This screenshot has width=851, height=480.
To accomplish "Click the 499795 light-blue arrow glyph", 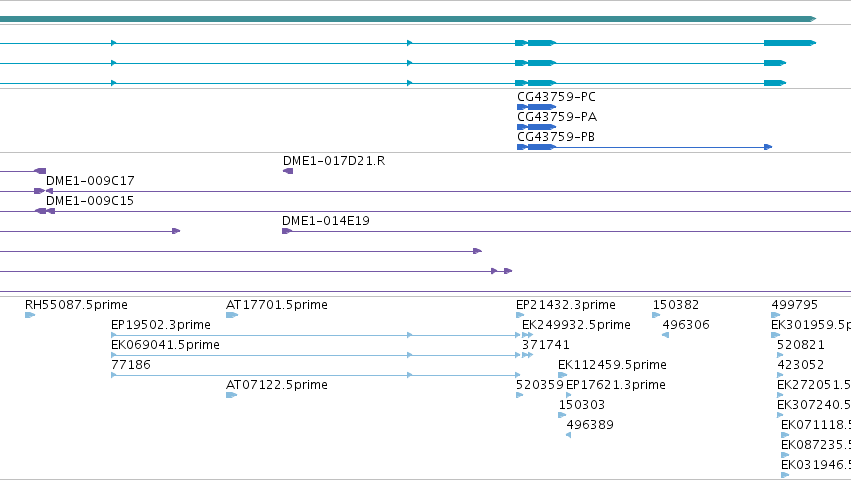I will [776, 315].
